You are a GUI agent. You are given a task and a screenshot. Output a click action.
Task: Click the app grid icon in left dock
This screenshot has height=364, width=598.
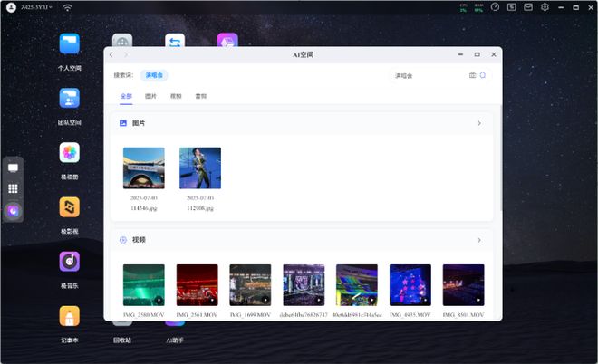click(13, 189)
